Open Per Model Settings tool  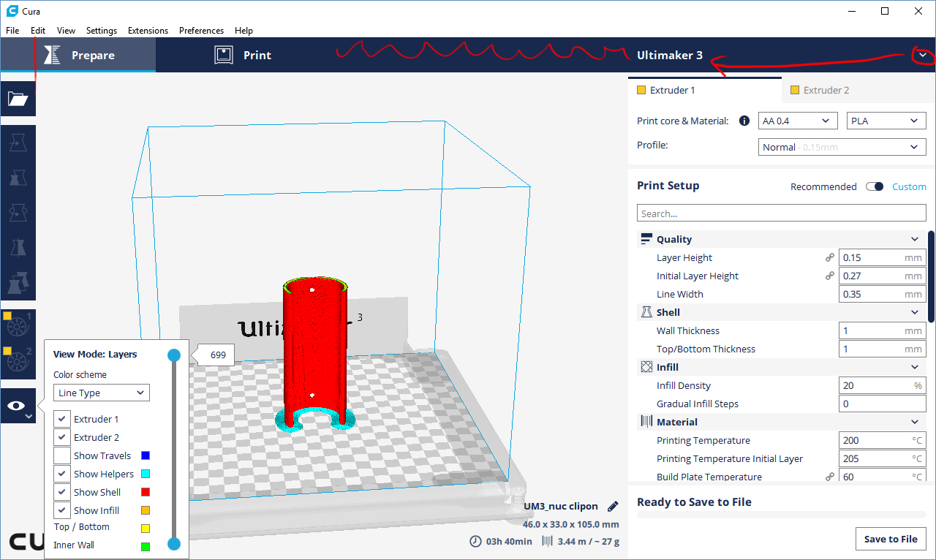coord(18,281)
